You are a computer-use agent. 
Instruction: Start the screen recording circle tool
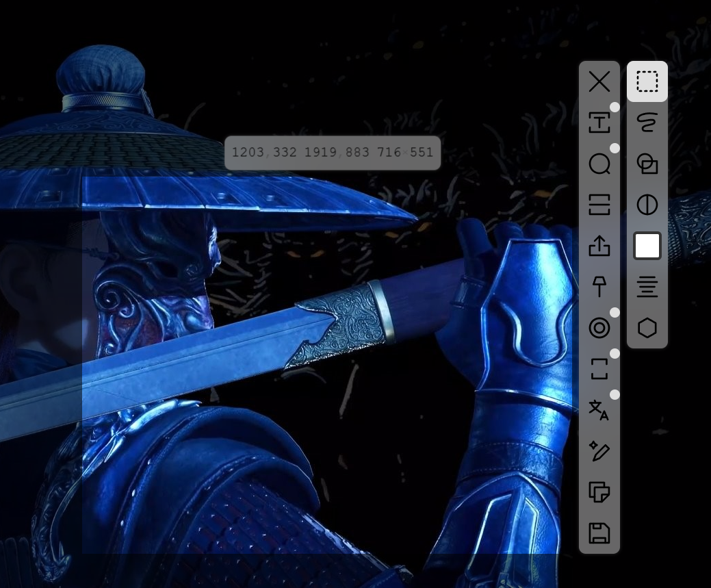click(x=599, y=328)
